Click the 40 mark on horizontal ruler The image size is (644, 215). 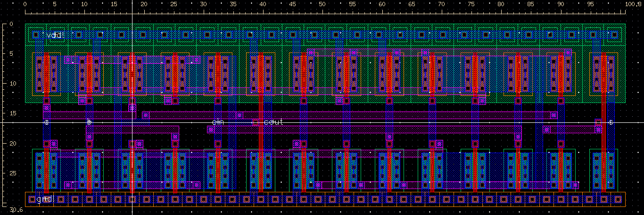263,4
